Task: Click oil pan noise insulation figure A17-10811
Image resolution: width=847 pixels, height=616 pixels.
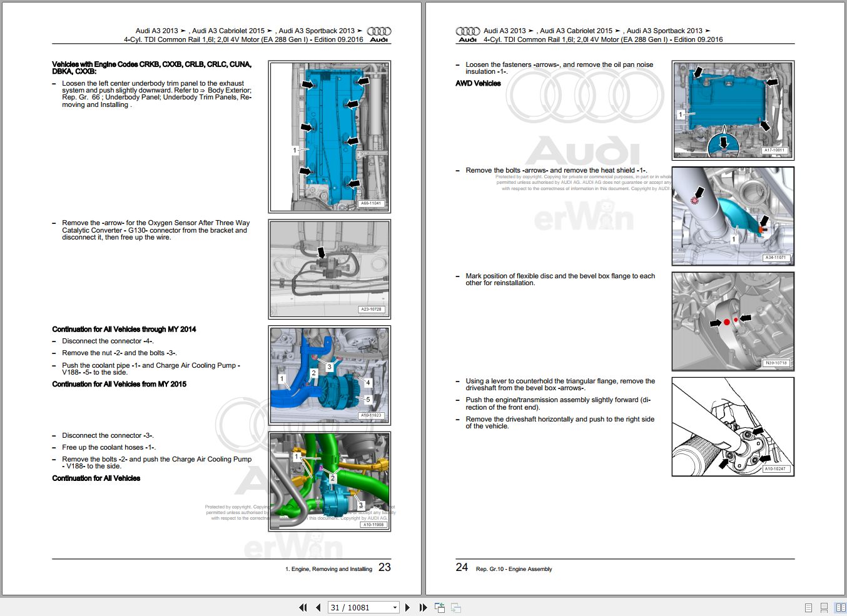Action: 733,110
